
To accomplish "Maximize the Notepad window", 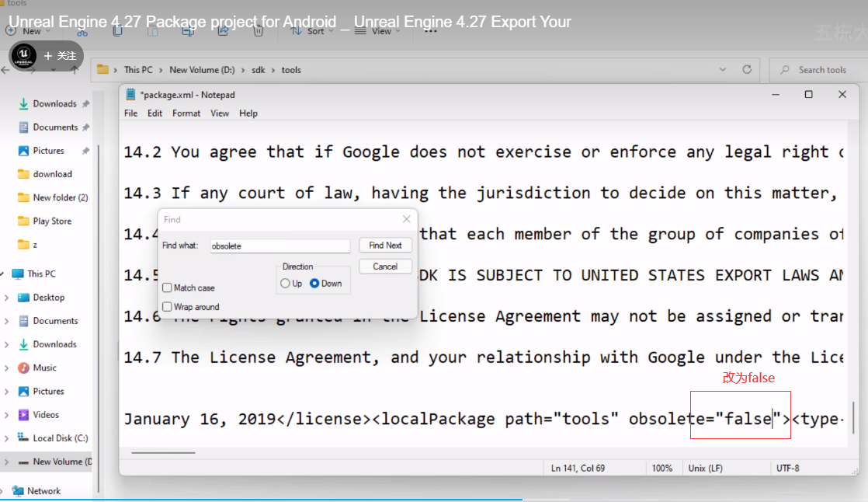I will pos(808,95).
